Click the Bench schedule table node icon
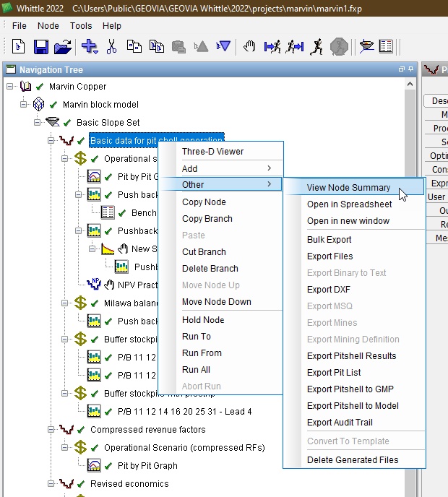Viewport: 448px width, 497px height. [x=108, y=212]
